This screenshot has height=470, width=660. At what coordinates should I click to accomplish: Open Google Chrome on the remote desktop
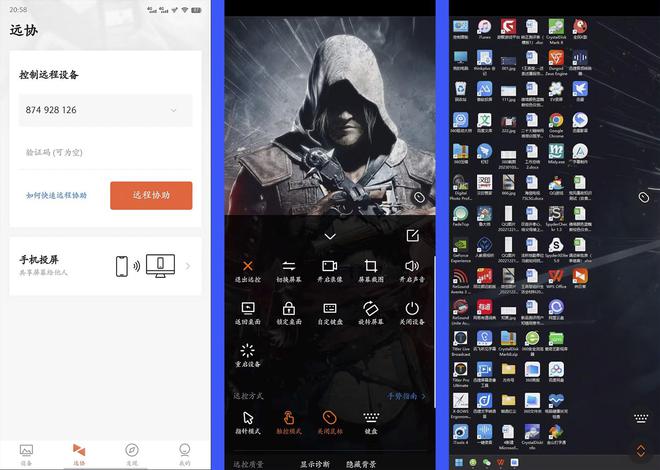556,123
